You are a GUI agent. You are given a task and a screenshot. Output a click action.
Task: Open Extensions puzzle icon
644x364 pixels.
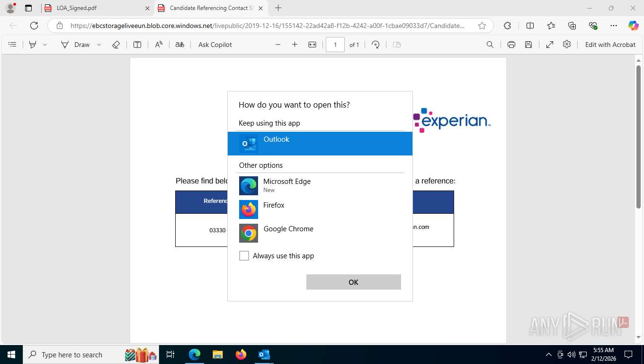coord(507,26)
